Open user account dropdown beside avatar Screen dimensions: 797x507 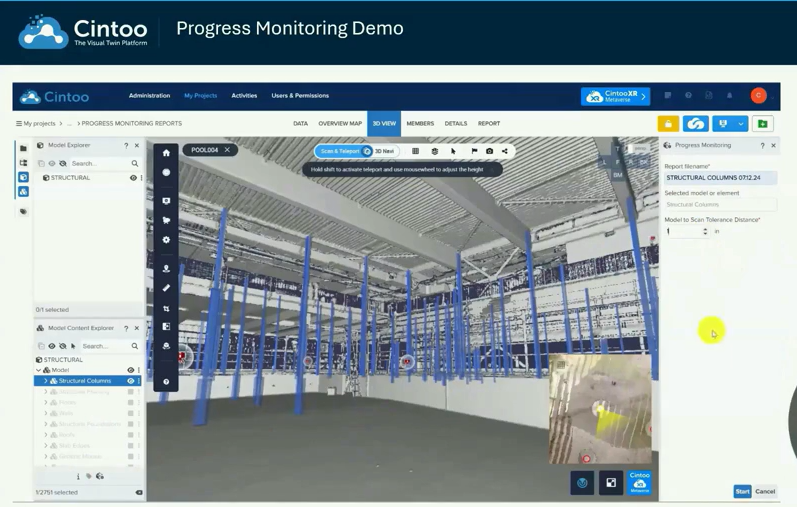(x=773, y=96)
